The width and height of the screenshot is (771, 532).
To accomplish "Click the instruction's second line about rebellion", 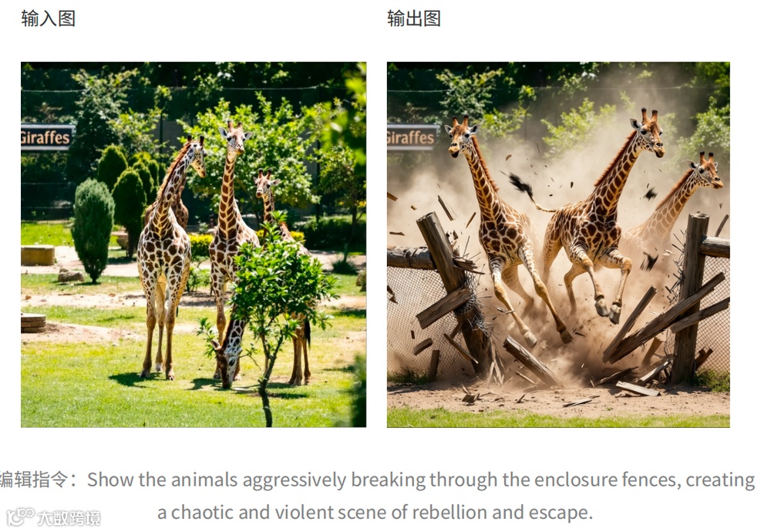I will pos(375,512).
